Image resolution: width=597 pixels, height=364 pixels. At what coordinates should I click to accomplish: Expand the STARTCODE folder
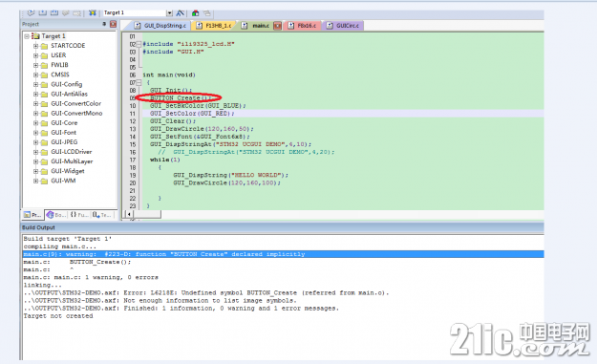point(35,46)
